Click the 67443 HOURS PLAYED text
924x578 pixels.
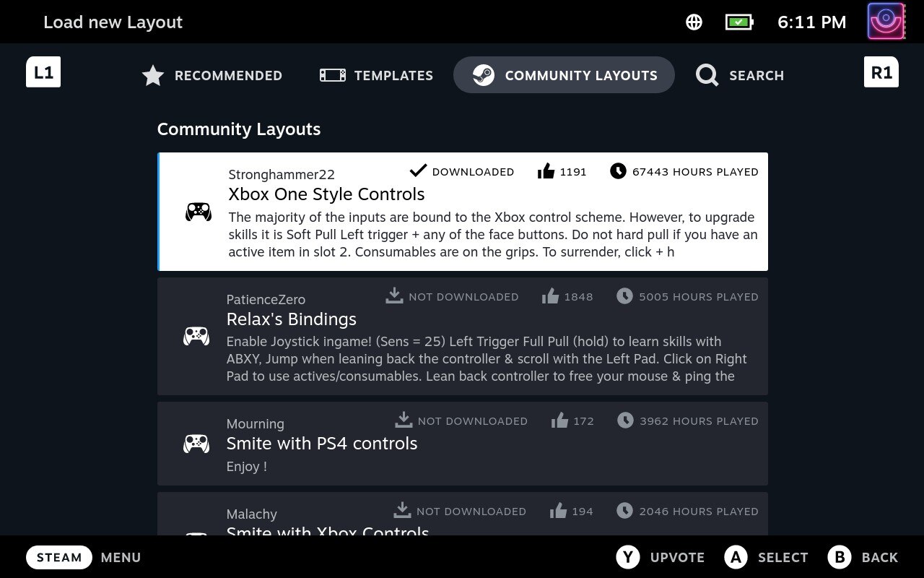coord(695,172)
